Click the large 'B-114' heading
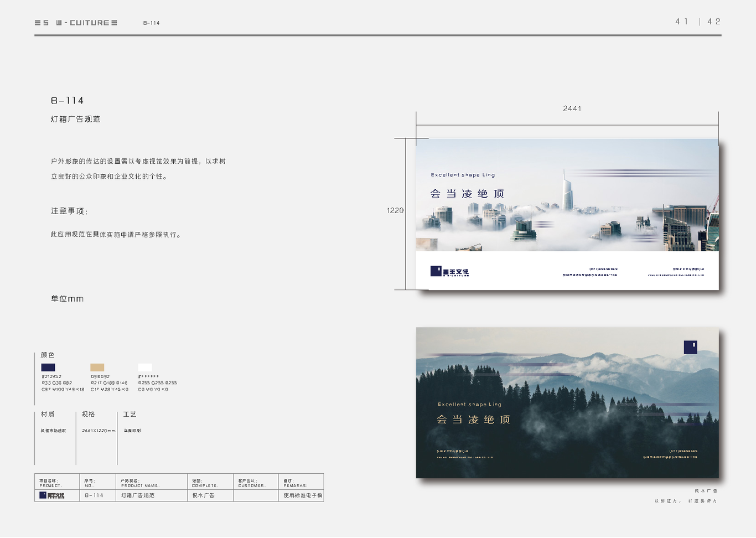The image size is (756, 538). click(x=67, y=101)
